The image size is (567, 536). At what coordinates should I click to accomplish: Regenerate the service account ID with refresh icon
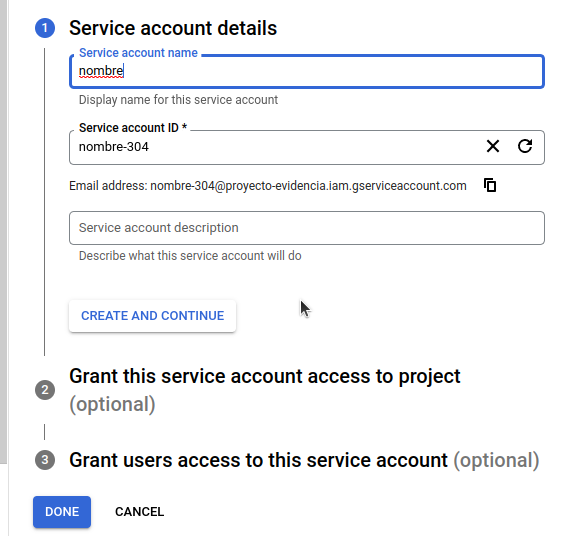525,146
